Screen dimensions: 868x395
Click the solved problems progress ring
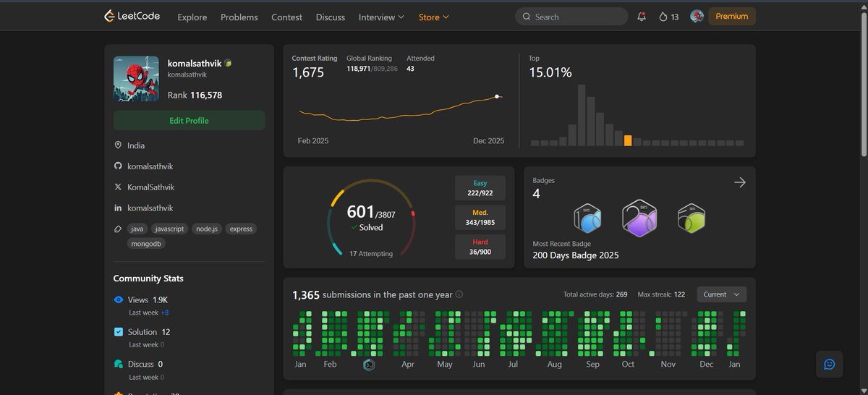tap(371, 218)
